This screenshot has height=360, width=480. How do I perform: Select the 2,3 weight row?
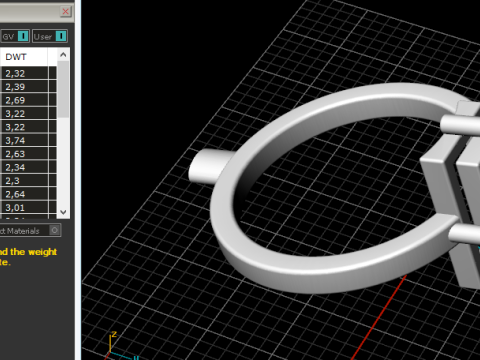tap(28, 181)
